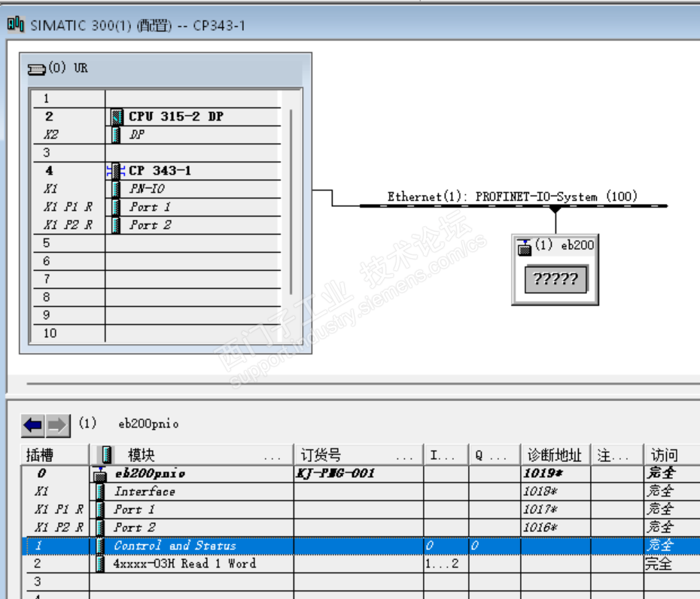Click Control and Status row icon
The image size is (700, 599).
coord(100,546)
